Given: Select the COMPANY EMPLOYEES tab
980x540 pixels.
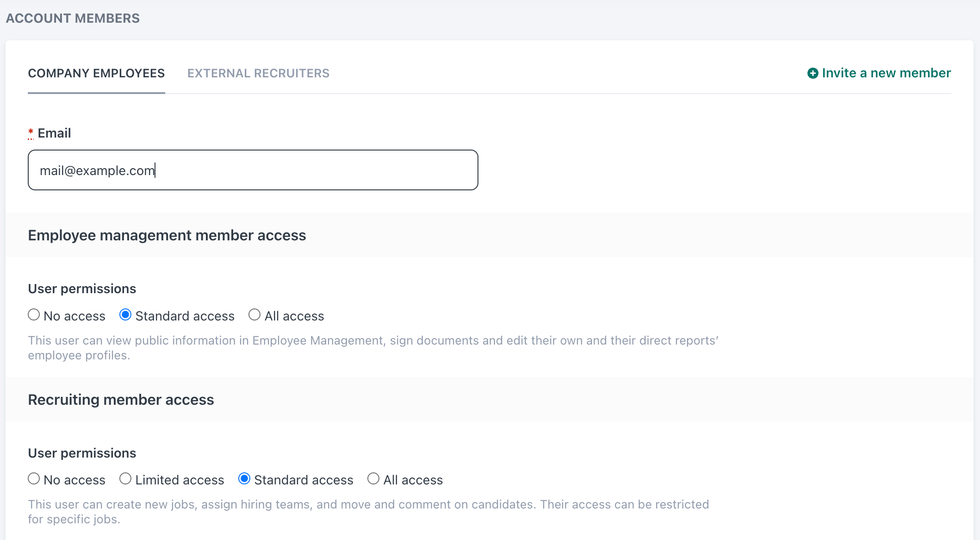Looking at the screenshot, I should coord(96,73).
